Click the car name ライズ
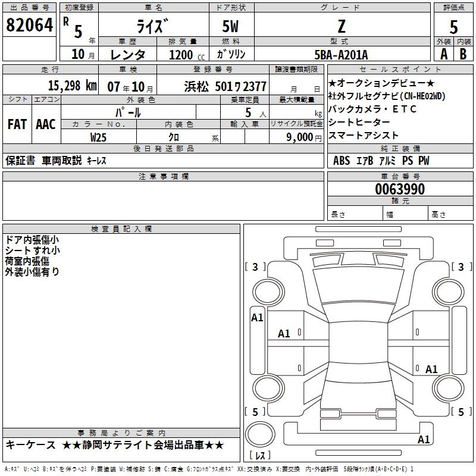 153,26
